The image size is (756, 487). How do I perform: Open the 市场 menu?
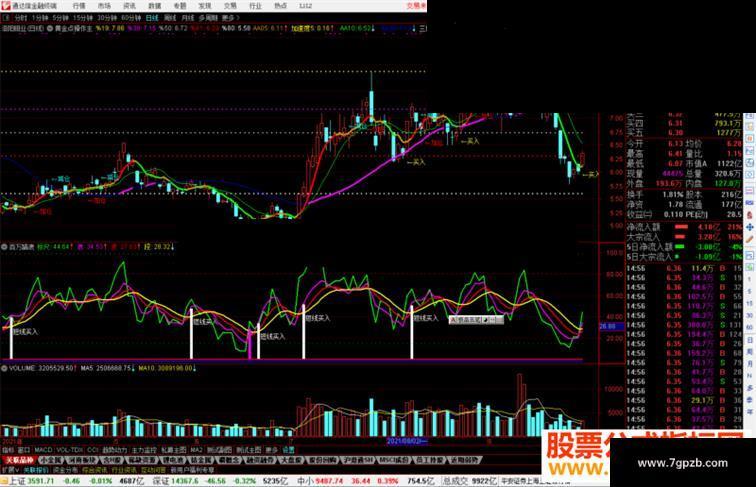(x=104, y=6)
